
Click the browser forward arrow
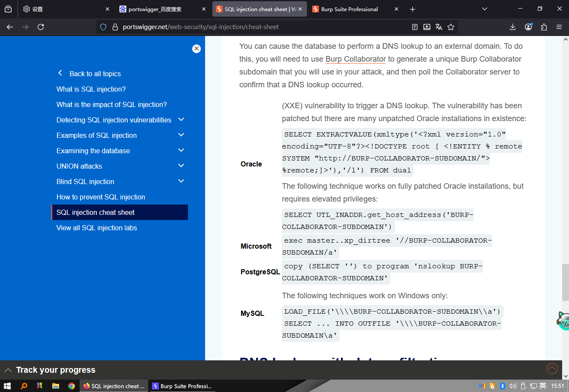(25, 27)
